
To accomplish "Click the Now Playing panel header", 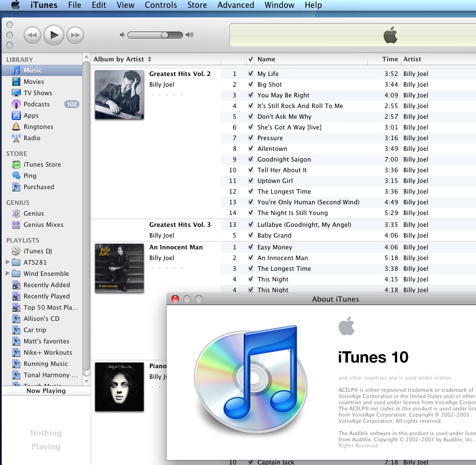I will pos(46,391).
